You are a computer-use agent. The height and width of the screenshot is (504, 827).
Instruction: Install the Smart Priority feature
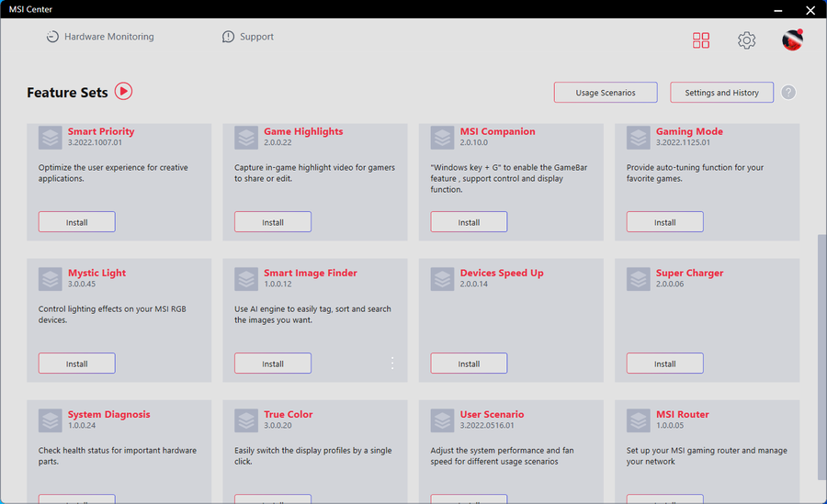click(x=77, y=222)
